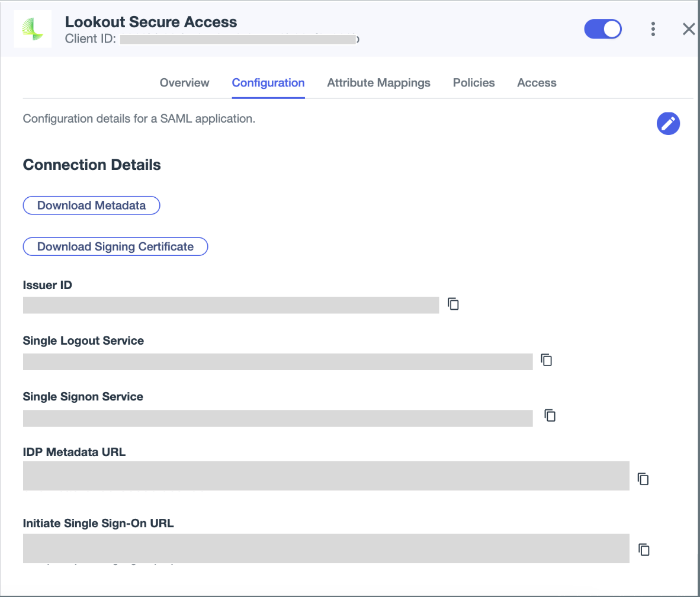Open the Access tab
This screenshot has height=597, width=700.
click(537, 82)
